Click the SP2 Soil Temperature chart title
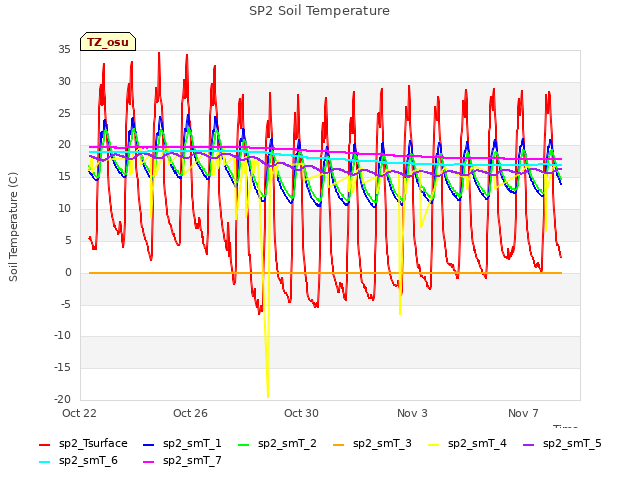The width and height of the screenshot is (640, 480). 319,11
